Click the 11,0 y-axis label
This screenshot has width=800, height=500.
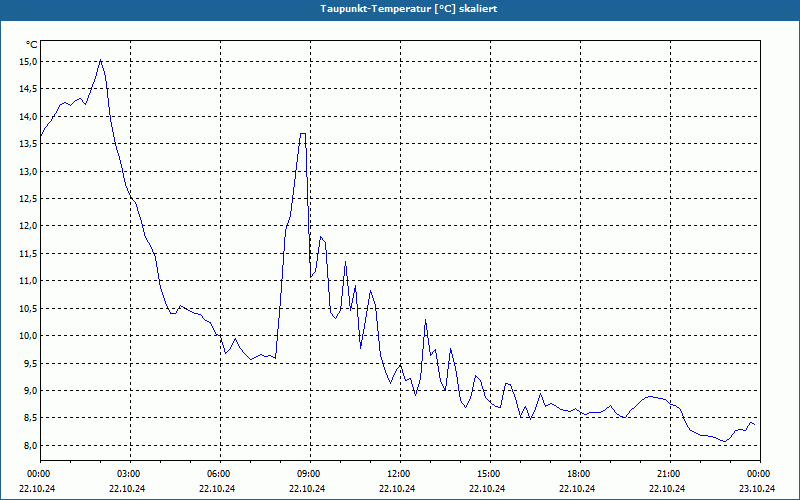point(29,281)
